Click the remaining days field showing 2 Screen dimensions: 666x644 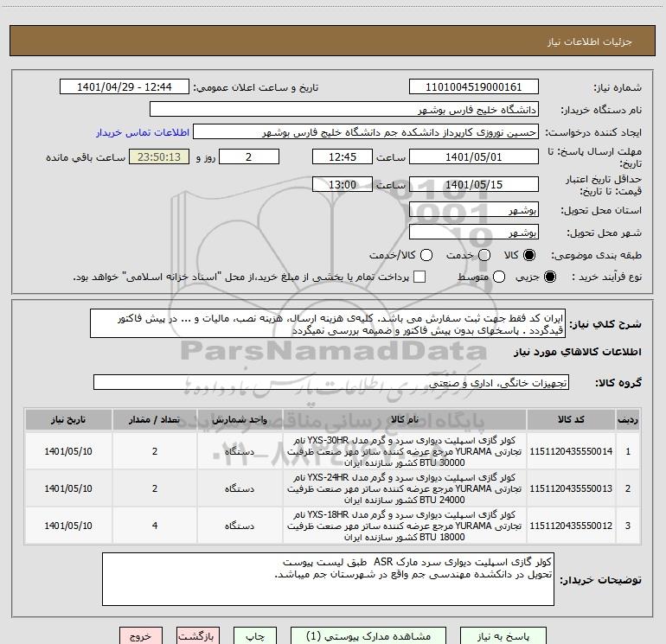click(249, 156)
